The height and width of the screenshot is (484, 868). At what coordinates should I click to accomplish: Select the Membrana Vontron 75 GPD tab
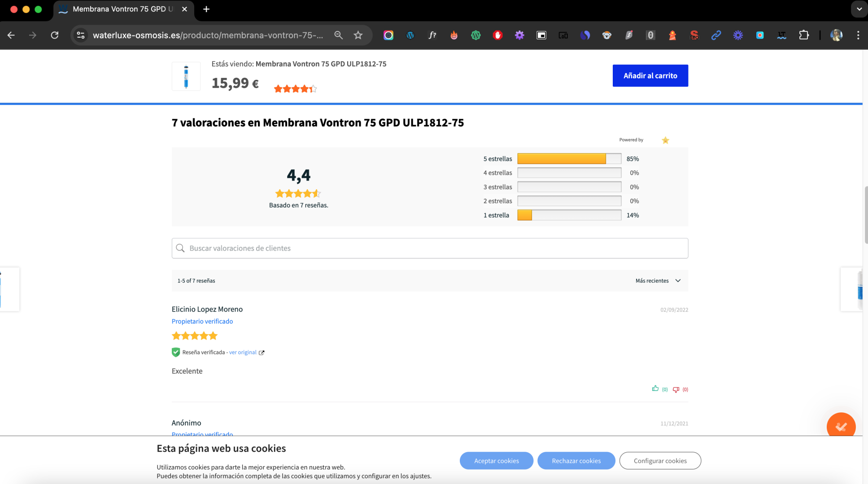tap(123, 9)
